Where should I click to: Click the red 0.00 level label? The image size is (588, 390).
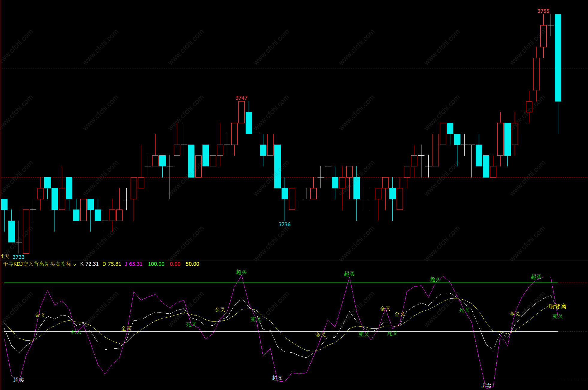pyautogui.click(x=175, y=264)
